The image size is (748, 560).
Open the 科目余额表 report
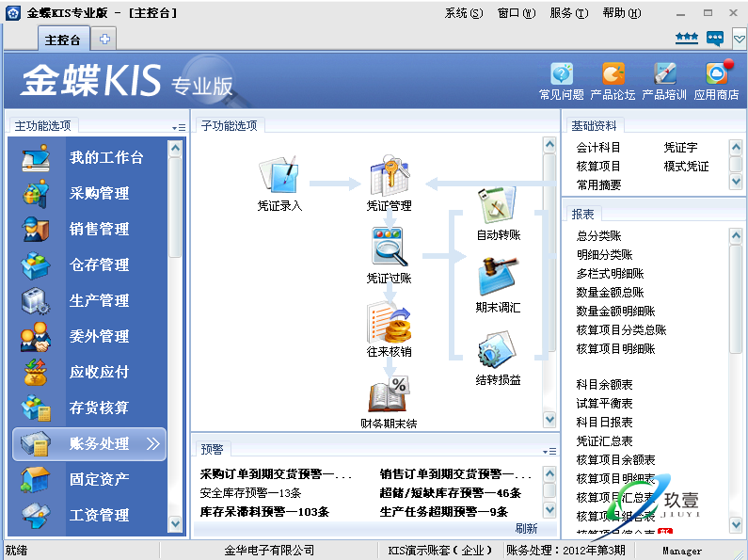604,384
